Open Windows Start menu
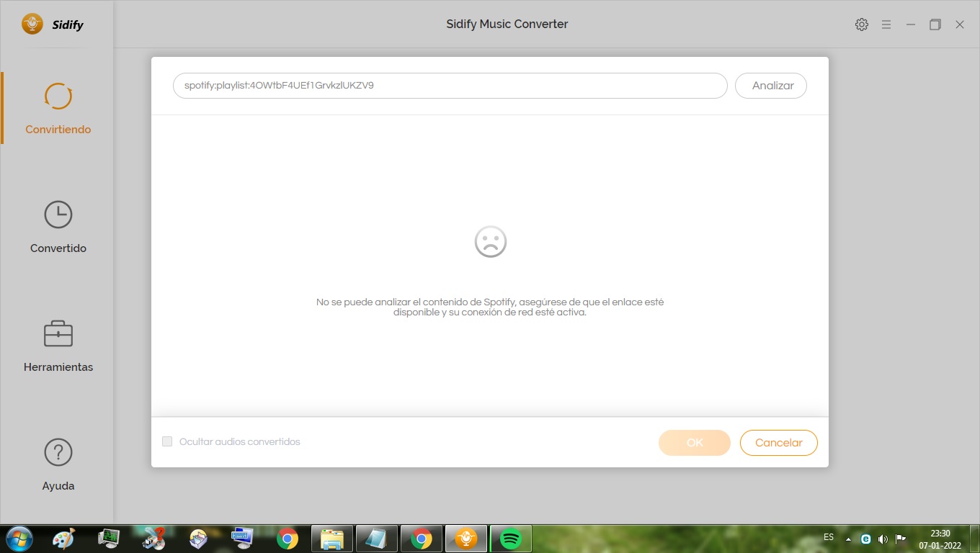The width and height of the screenshot is (980, 553). pyautogui.click(x=18, y=539)
